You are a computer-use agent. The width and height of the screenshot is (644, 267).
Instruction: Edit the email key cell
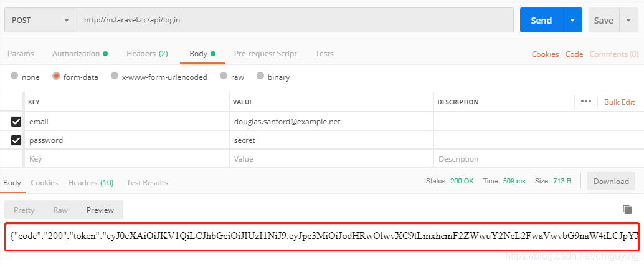(x=126, y=122)
